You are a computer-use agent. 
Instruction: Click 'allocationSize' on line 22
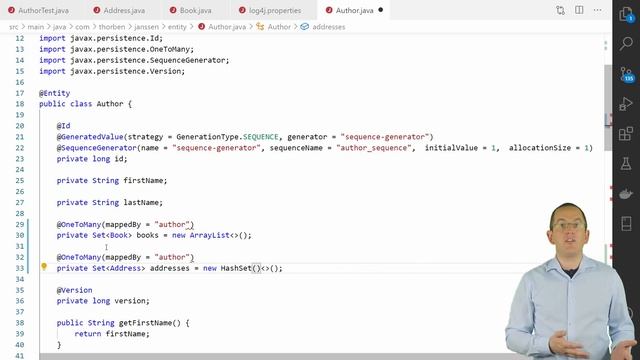tap(540, 148)
